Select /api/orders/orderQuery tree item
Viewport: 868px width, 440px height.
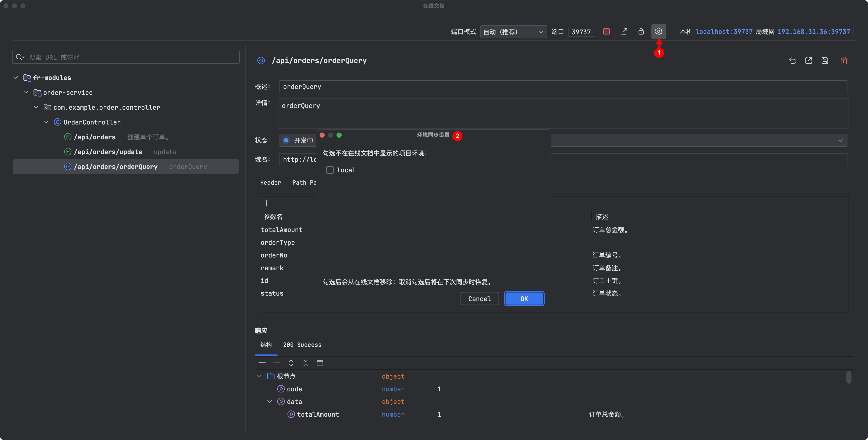tap(126, 167)
